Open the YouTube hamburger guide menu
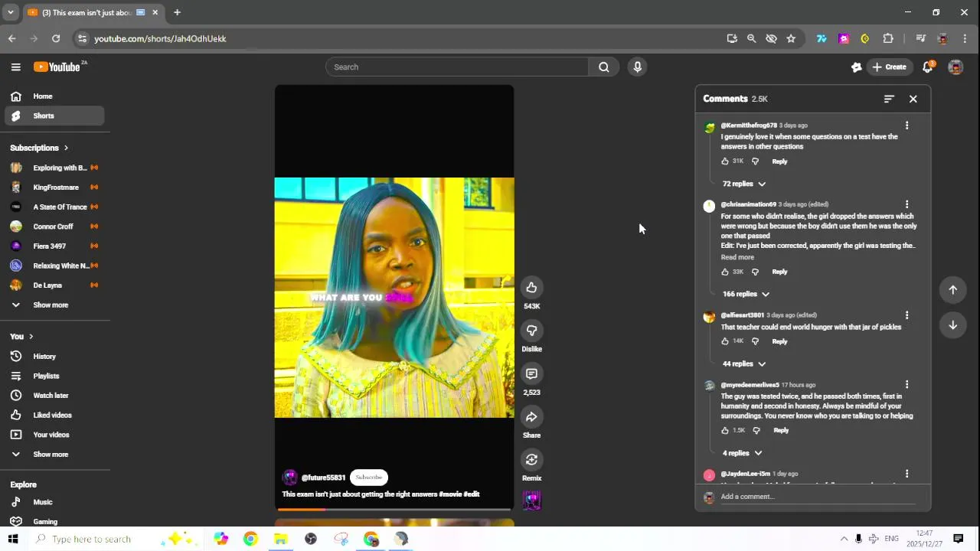The image size is (980, 551). pos(15,67)
